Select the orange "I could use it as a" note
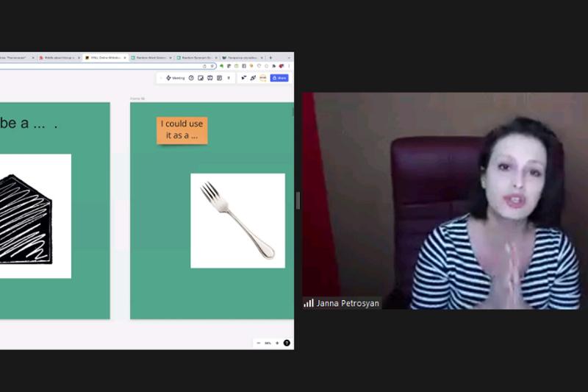 (x=182, y=130)
